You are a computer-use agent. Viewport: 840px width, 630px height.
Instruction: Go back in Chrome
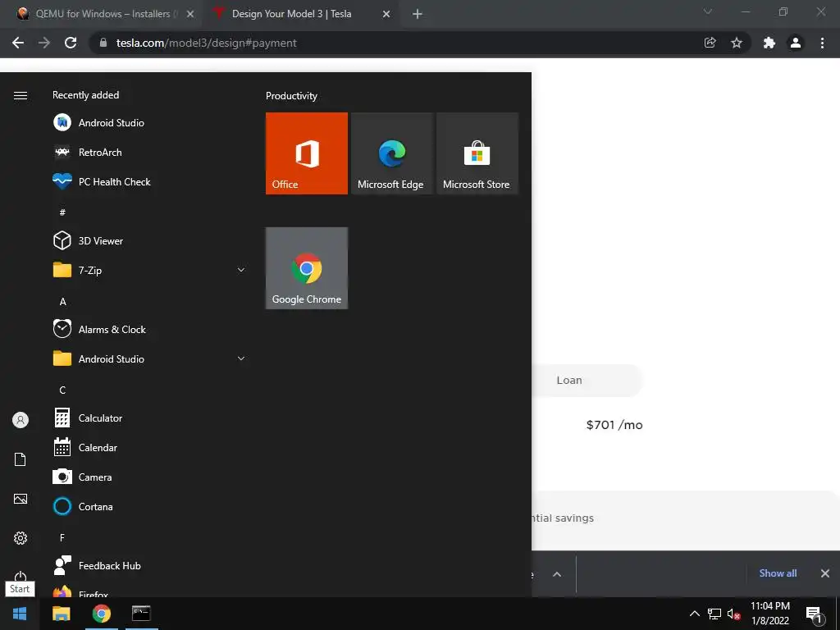18,43
